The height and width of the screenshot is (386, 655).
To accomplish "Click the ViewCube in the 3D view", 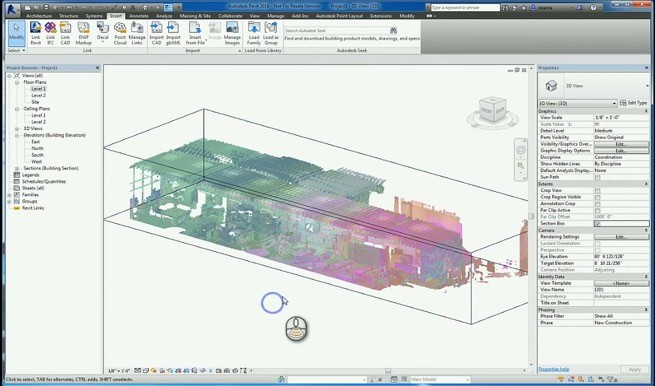I will tap(493, 109).
